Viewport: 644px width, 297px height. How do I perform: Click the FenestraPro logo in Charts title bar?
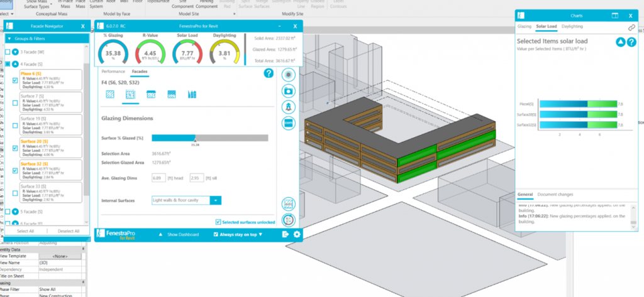[x=521, y=16]
